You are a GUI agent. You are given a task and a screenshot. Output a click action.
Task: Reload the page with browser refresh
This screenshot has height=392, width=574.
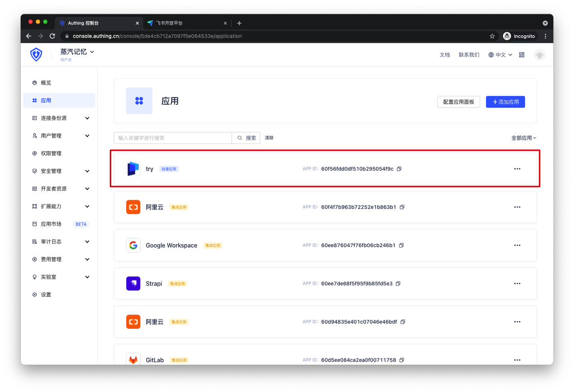click(x=52, y=36)
